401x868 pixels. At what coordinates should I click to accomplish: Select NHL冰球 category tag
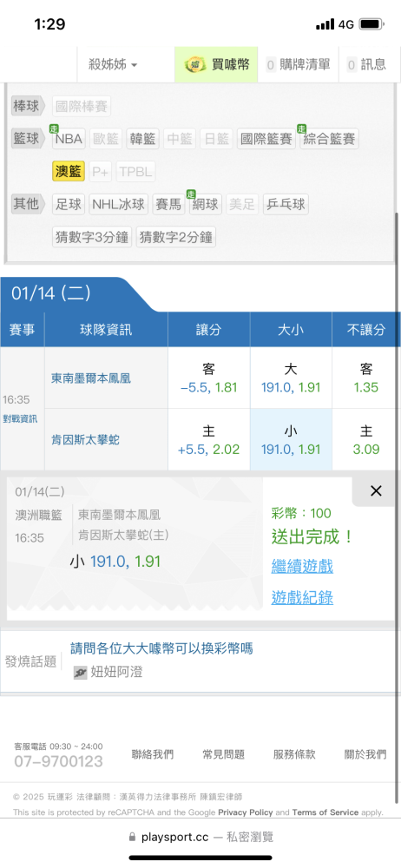coord(118,204)
